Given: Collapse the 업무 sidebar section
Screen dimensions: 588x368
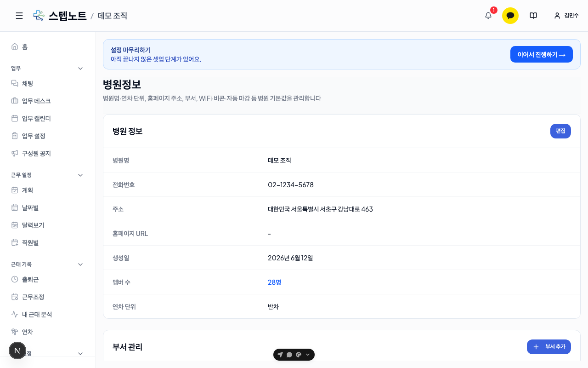Looking at the screenshot, I should [80, 68].
